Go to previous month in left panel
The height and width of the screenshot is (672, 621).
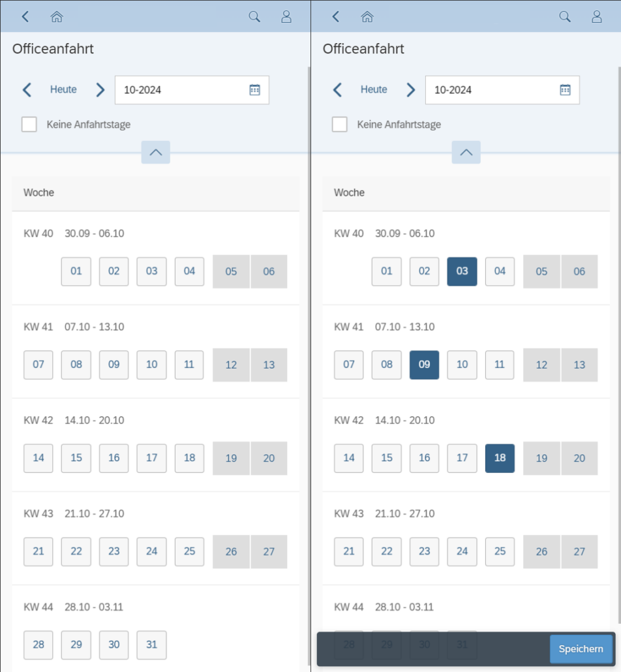pos(27,90)
